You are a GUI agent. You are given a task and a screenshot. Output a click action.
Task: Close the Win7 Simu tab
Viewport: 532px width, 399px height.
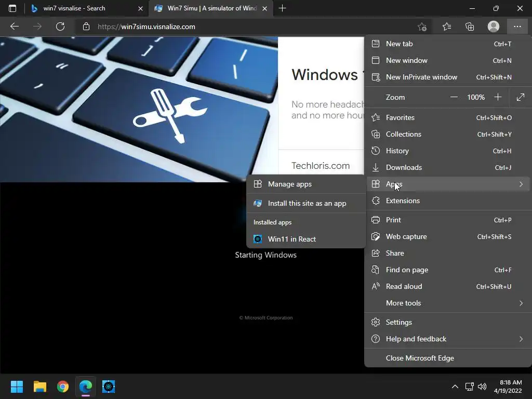pos(265,8)
